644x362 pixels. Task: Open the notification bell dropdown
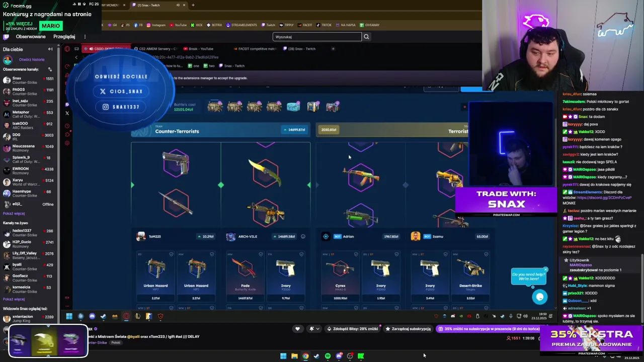(x=314, y=329)
